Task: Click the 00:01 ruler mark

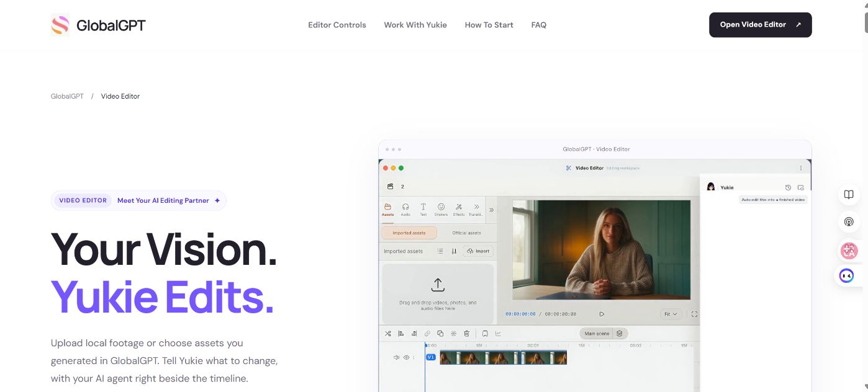Action: (533, 345)
